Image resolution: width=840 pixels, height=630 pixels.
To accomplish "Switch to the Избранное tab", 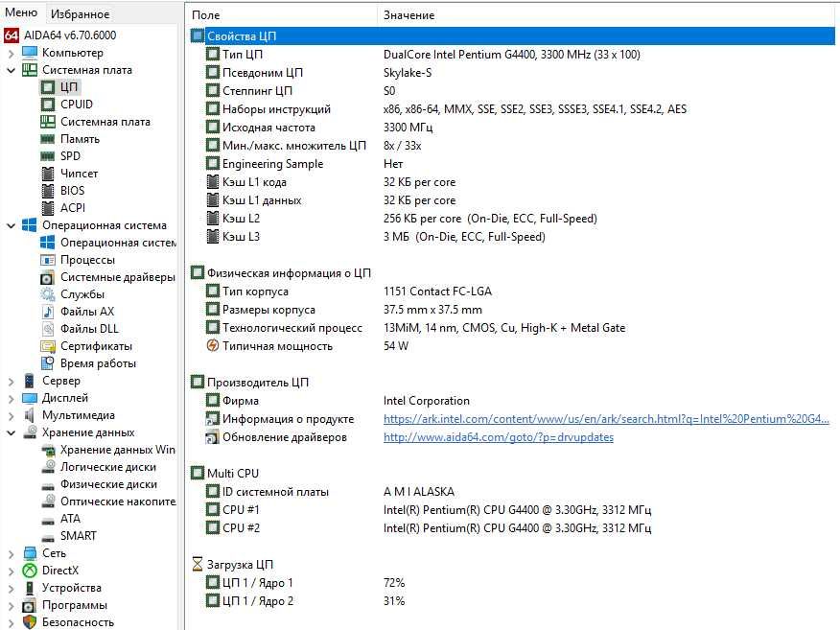I will 80,14.
